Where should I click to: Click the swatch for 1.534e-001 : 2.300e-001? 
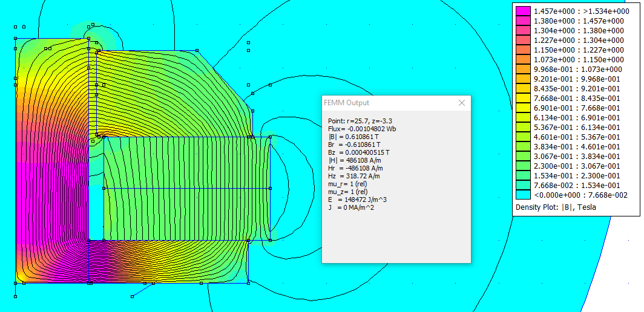pyautogui.click(x=523, y=176)
